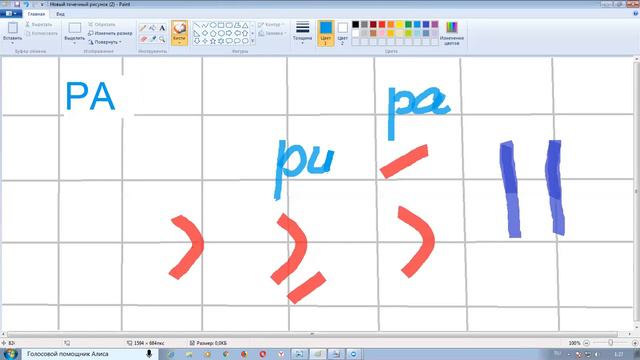Viewport: 640px width, 360px height.
Task: Click Edit colors (Изменение цветов) button
Action: (x=451, y=33)
